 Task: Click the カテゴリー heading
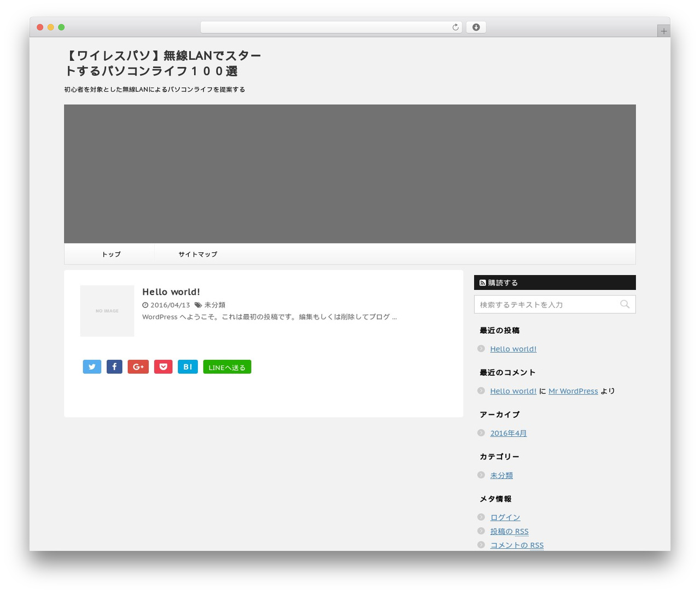point(499,457)
